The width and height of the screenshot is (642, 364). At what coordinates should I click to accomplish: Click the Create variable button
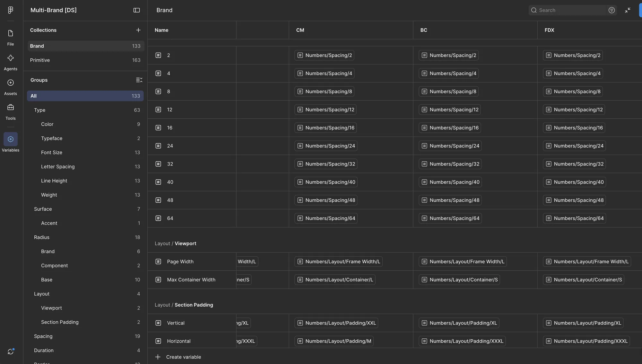[178, 357]
